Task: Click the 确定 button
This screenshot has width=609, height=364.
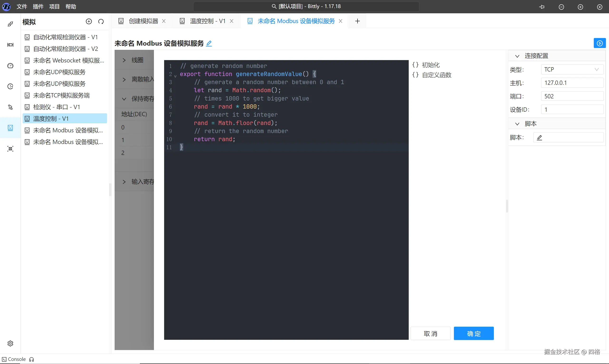Action: tap(473, 333)
